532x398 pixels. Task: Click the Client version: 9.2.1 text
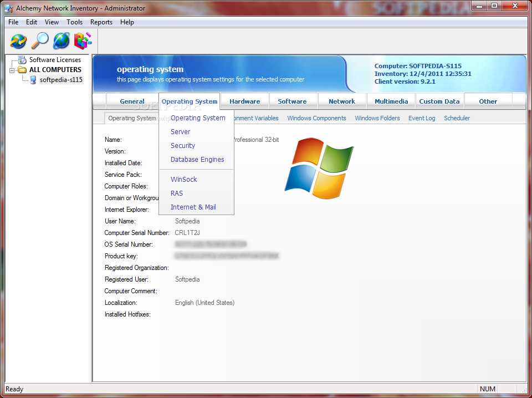point(405,81)
